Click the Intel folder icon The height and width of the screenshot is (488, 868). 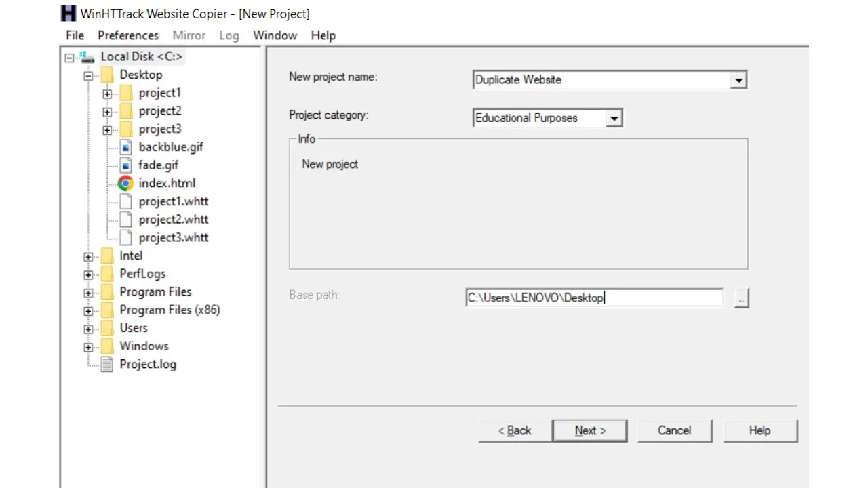coord(107,256)
